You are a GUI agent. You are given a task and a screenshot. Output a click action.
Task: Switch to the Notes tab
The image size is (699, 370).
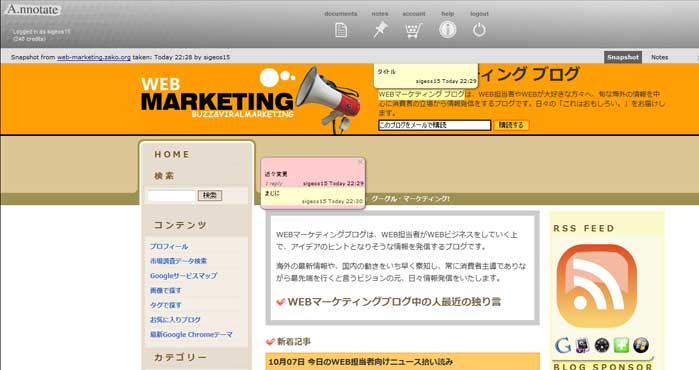pyautogui.click(x=659, y=57)
